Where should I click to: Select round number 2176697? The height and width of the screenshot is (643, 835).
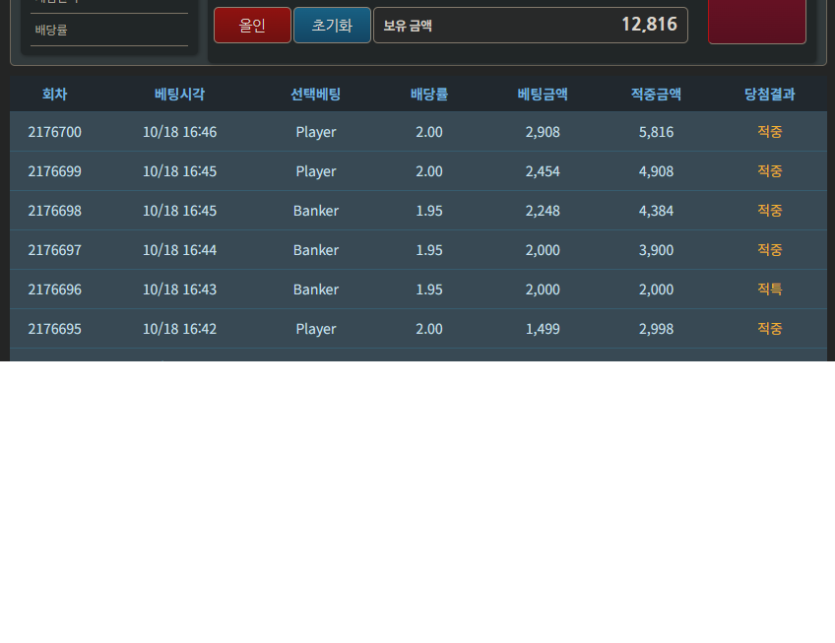pos(55,250)
